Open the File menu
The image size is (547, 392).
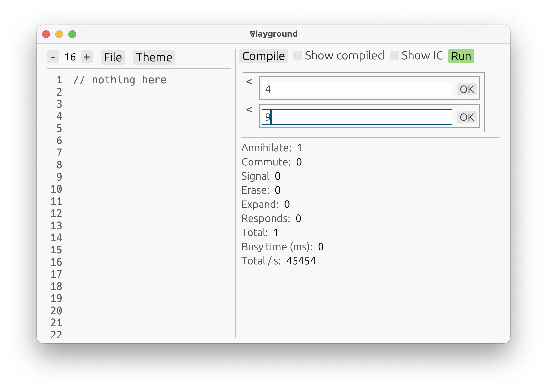coord(113,57)
